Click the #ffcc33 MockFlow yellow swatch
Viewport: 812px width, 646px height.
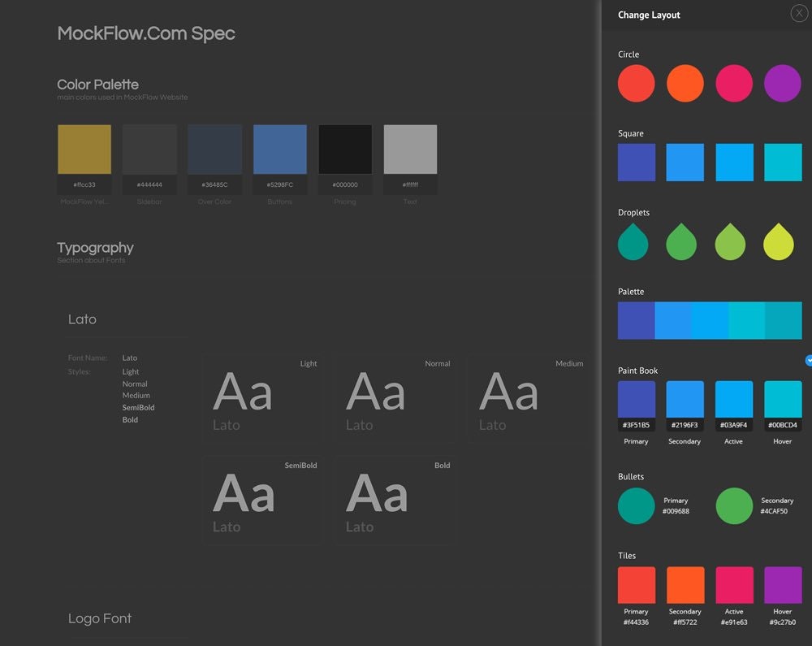coord(84,150)
